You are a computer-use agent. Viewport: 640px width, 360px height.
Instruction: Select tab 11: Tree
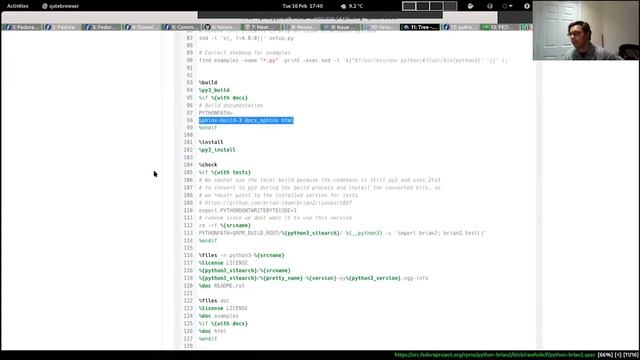tap(420, 27)
